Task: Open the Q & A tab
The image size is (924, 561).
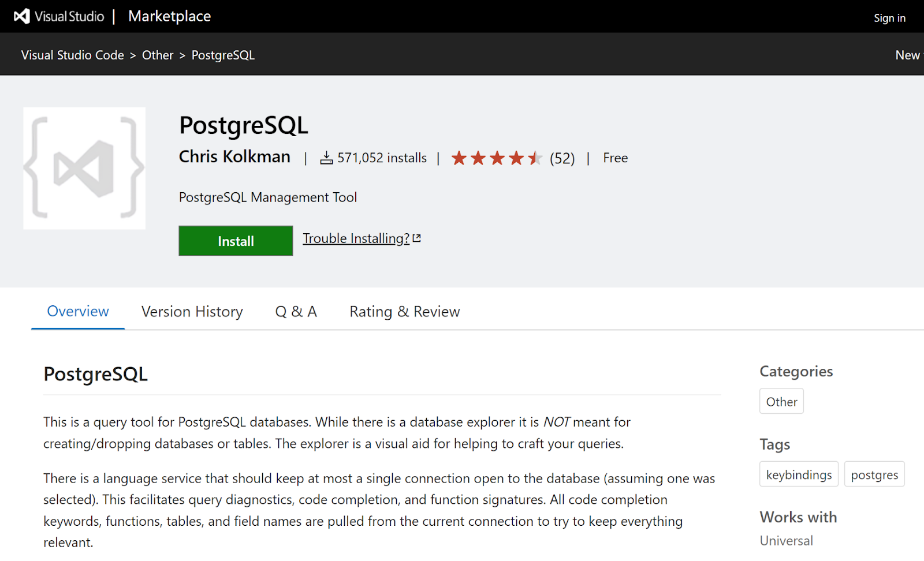Action: pyautogui.click(x=296, y=311)
